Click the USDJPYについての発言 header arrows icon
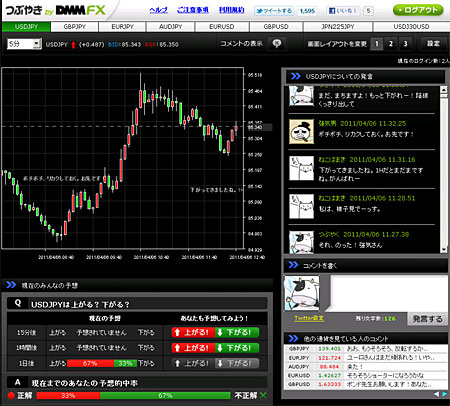This screenshot has height=406, width=450. coord(295,76)
